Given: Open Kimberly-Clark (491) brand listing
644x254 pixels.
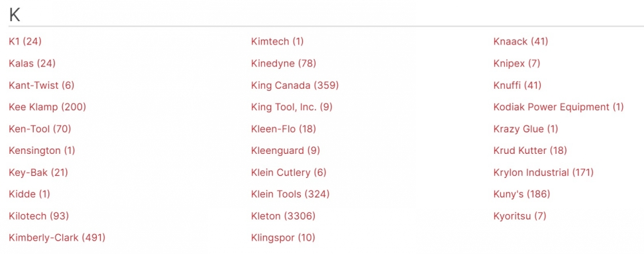Looking at the screenshot, I should pos(57,237).
